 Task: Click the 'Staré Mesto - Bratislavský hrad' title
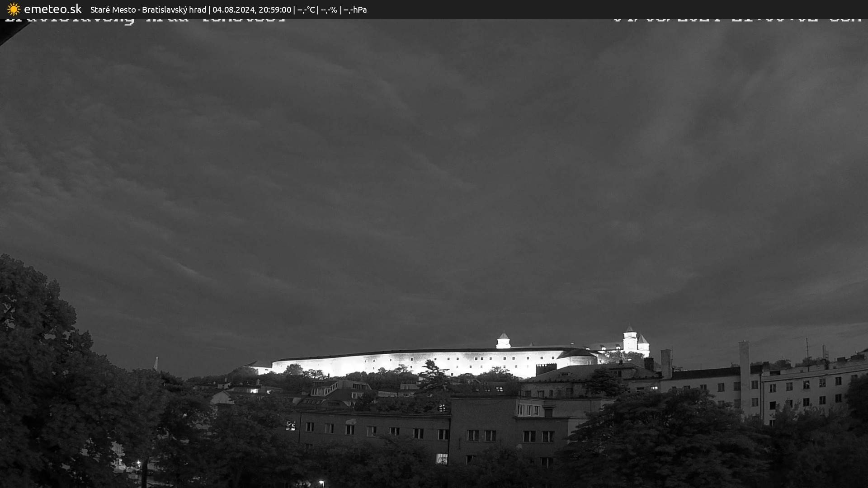(x=148, y=9)
